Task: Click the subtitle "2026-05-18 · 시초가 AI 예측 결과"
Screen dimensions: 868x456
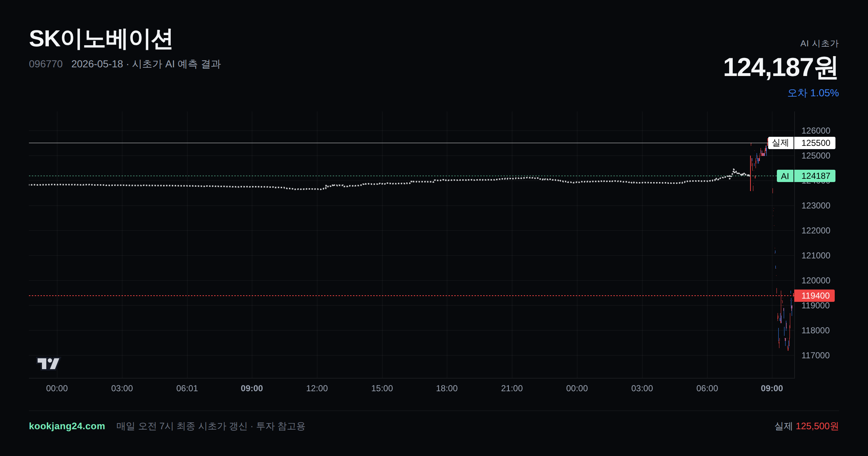Action: 146,64
